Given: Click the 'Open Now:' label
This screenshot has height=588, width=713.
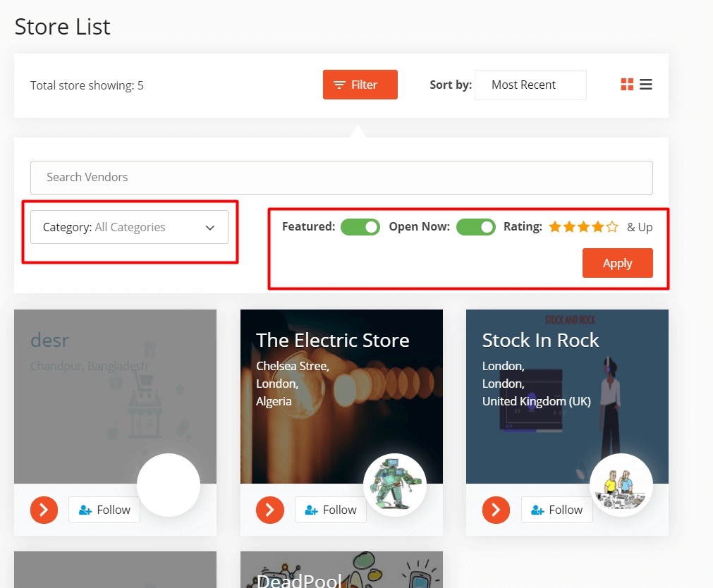Looking at the screenshot, I should [419, 226].
